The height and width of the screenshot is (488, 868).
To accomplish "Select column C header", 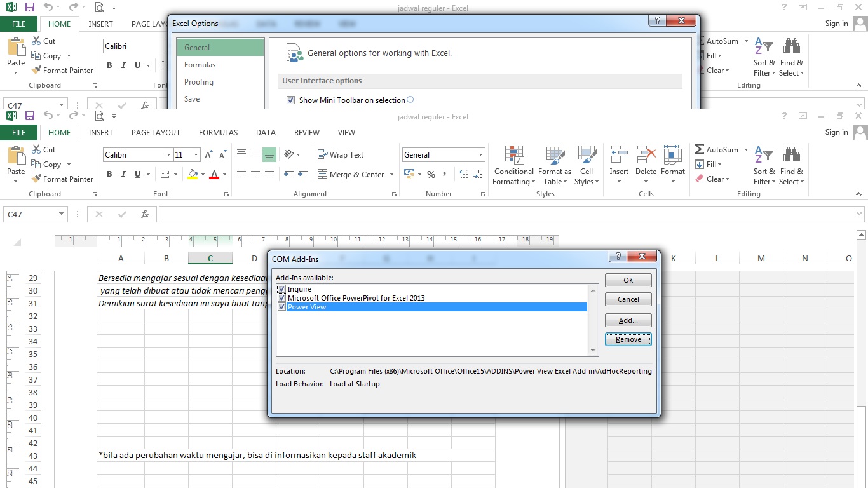I will tap(210, 258).
